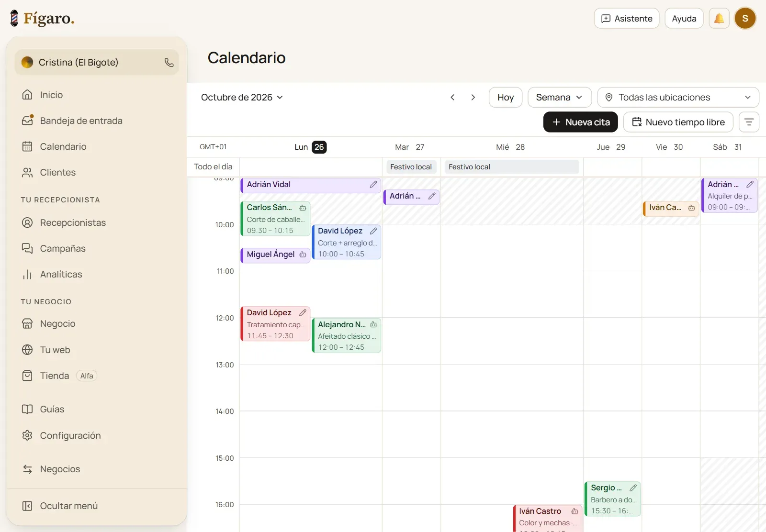Open Saturday Adrián Alquiler appointment

(x=729, y=196)
